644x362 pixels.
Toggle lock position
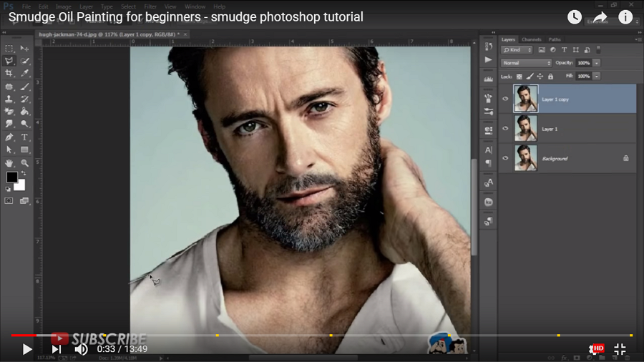pos(540,77)
